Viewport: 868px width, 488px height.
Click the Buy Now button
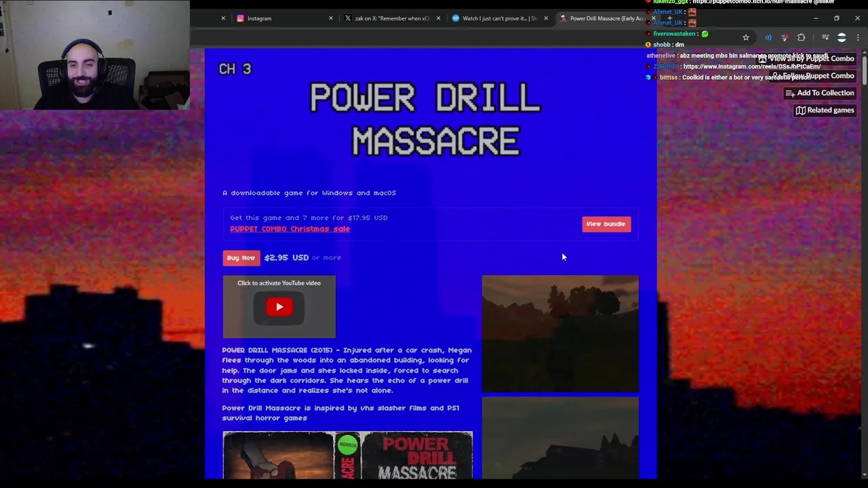[241, 258]
